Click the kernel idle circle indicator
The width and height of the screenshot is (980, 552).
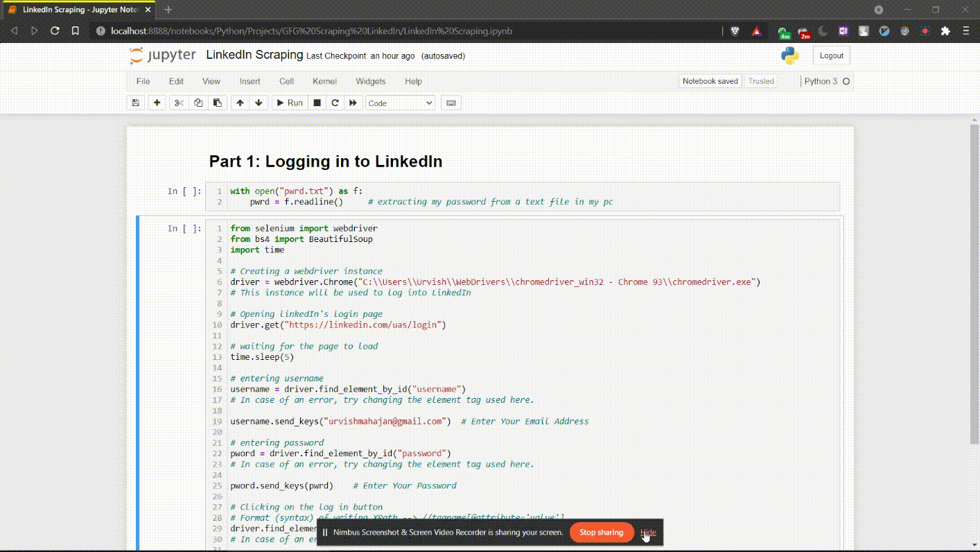point(846,81)
